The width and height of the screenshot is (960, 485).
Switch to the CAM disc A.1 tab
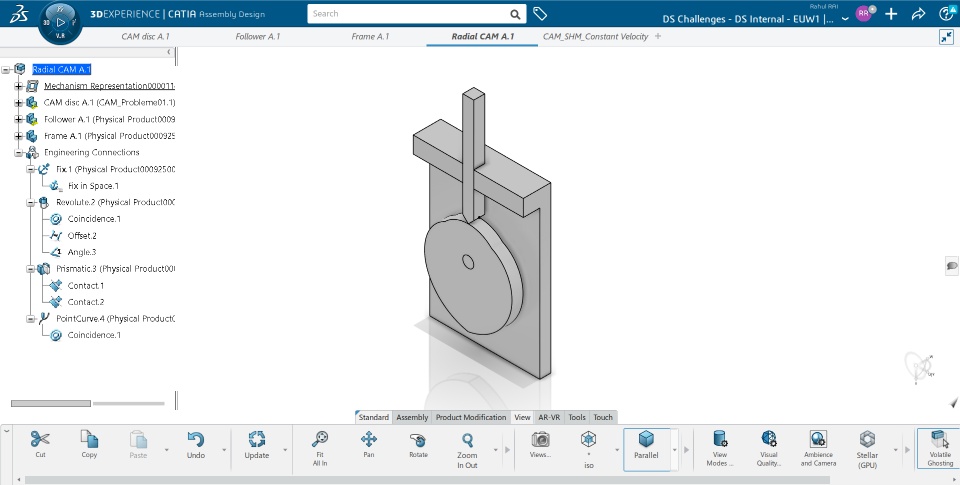[145, 37]
